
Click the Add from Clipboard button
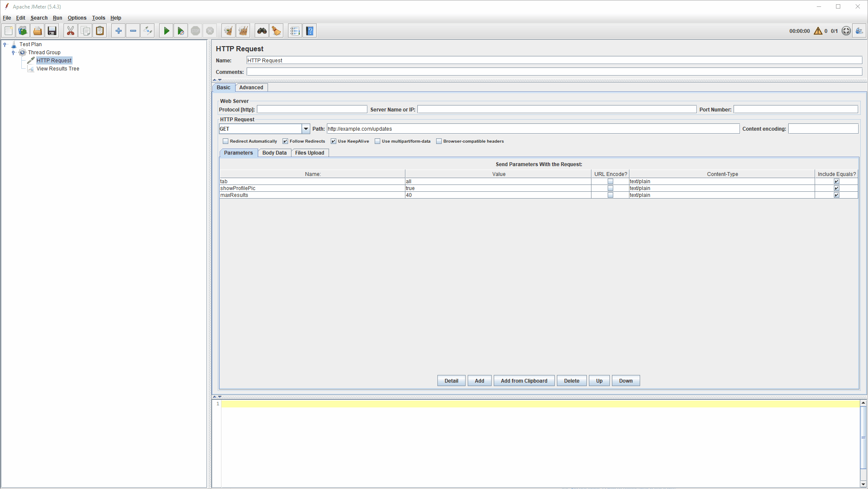[x=524, y=381]
